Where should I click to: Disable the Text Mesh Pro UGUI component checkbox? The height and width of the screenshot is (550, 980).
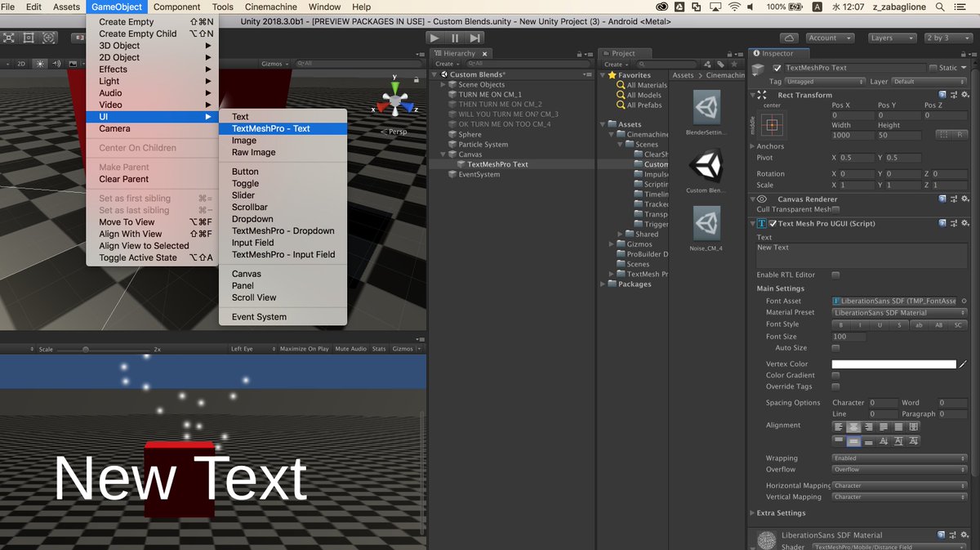[x=773, y=223]
